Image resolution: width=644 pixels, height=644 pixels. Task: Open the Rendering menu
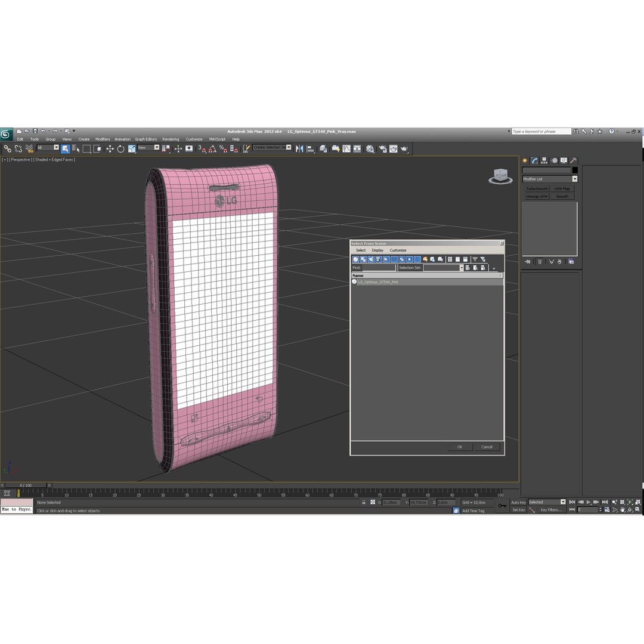tap(171, 139)
